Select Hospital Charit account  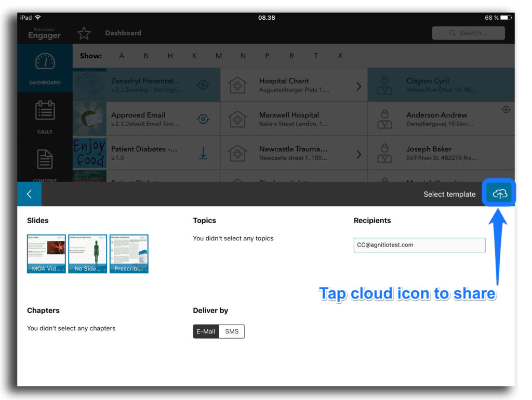[x=294, y=85]
